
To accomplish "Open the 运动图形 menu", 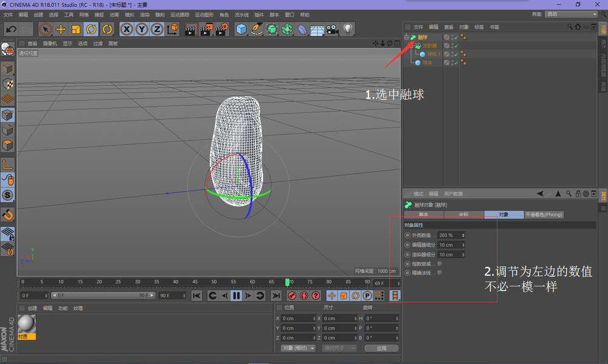I will pyautogui.click(x=204, y=15).
